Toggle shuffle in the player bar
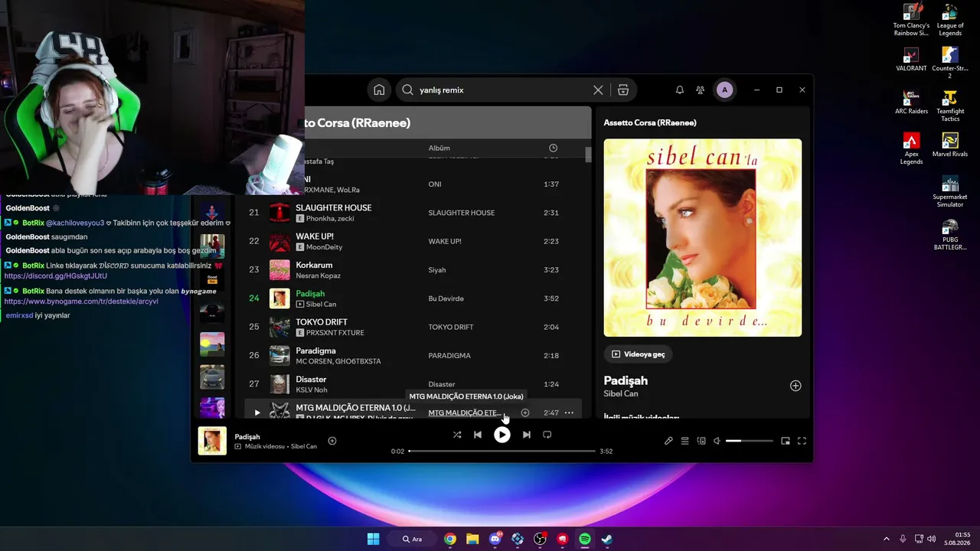The image size is (980, 551). pyautogui.click(x=457, y=435)
